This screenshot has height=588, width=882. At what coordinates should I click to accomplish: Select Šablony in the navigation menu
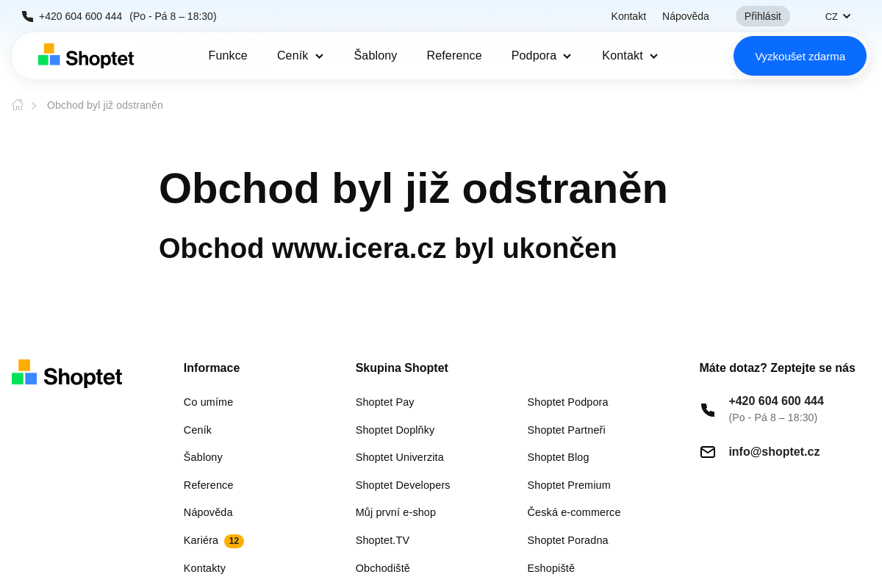click(x=376, y=55)
